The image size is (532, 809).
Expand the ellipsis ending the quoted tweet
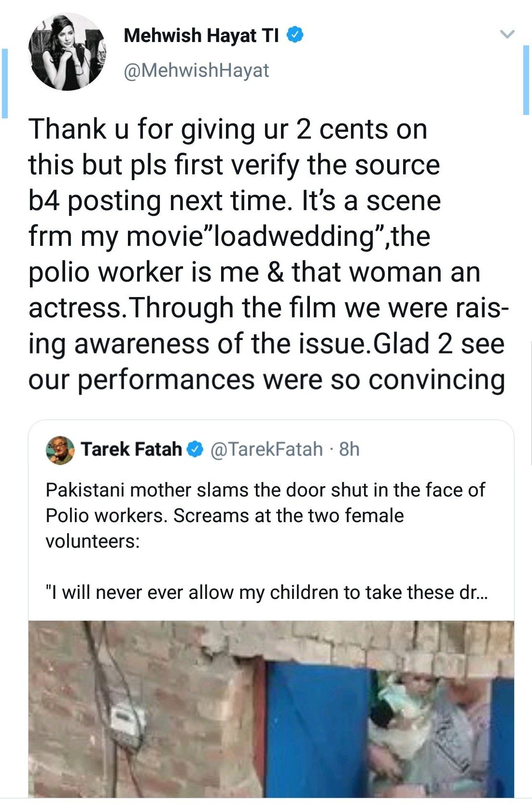click(481, 592)
